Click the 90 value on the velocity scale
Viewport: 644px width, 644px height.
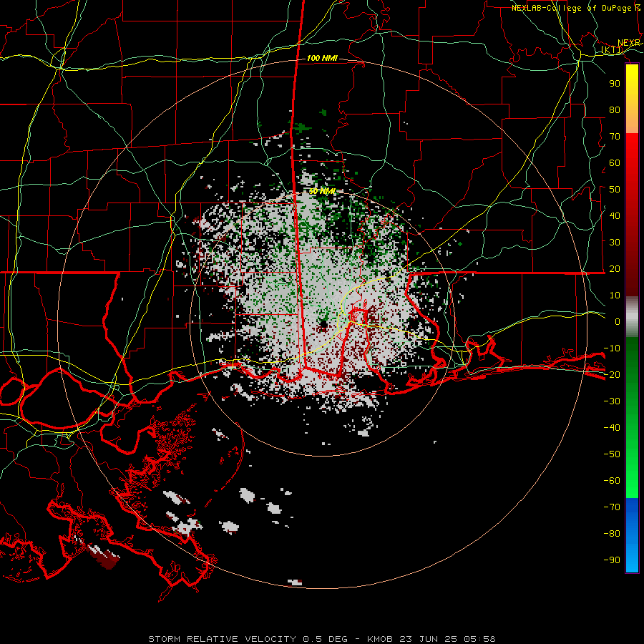(615, 84)
